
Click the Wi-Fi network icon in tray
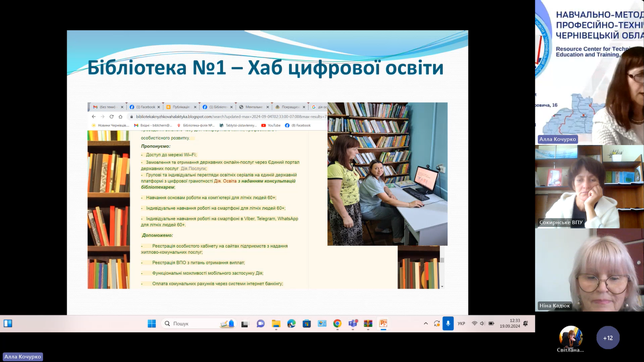pos(475,324)
